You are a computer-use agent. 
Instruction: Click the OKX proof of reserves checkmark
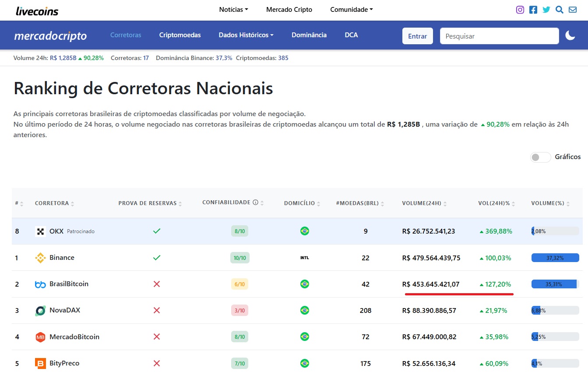point(157,231)
